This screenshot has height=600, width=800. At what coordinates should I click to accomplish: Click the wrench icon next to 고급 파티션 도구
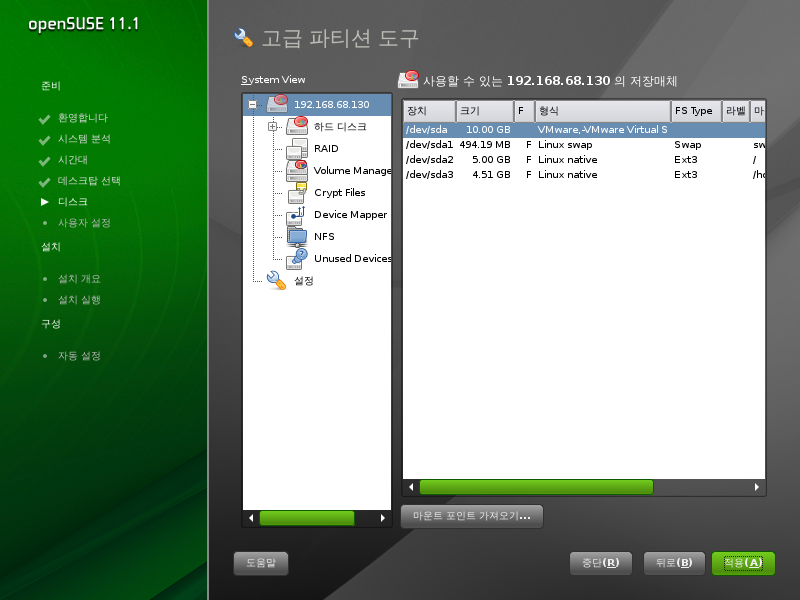tap(244, 38)
